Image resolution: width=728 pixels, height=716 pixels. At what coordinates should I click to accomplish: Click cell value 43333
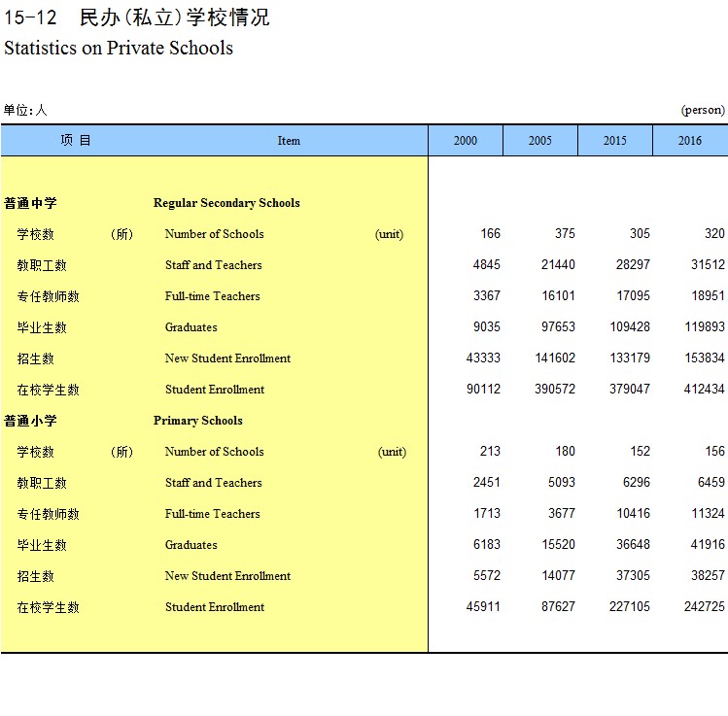click(x=483, y=358)
